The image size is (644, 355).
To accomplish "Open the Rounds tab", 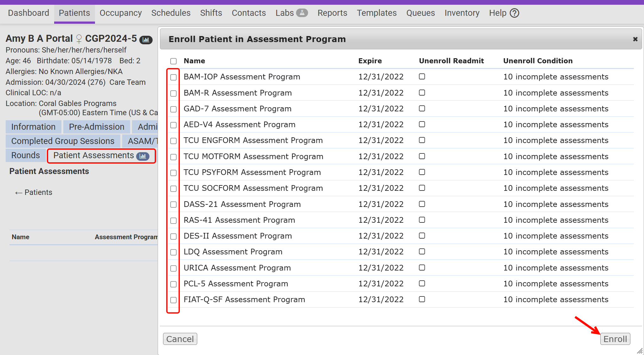I will [x=26, y=155].
